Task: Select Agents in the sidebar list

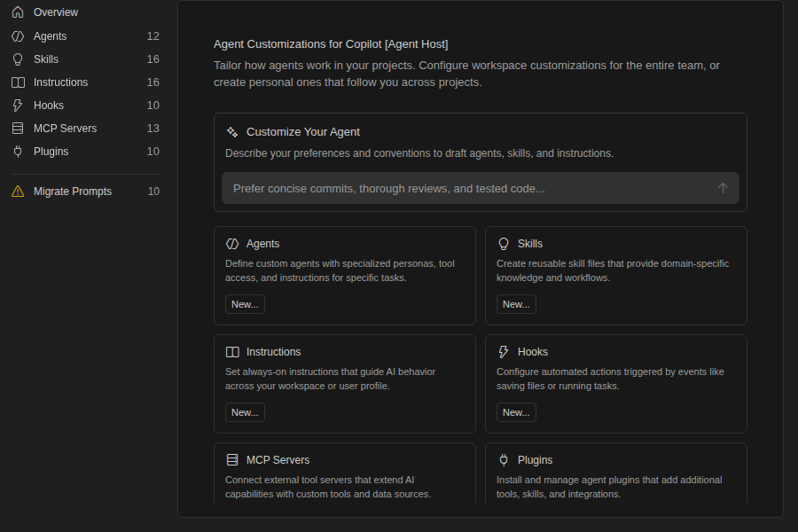Action: pyautogui.click(x=85, y=36)
